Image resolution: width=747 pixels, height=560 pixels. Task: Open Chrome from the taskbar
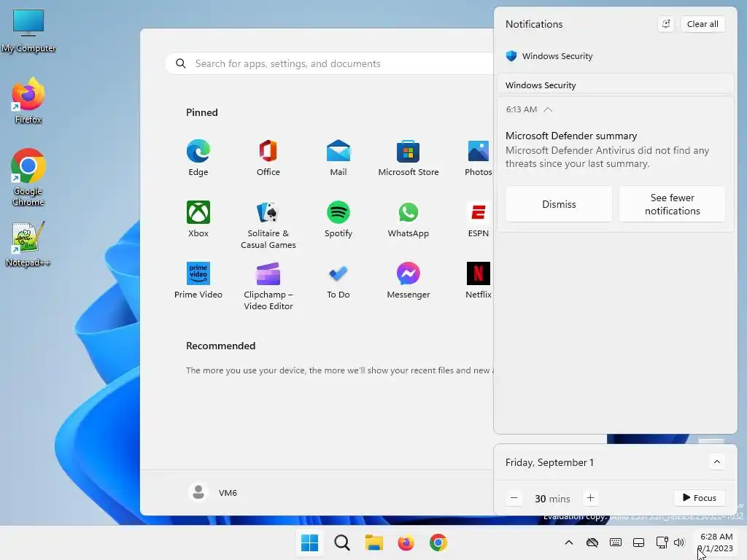(438, 542)
